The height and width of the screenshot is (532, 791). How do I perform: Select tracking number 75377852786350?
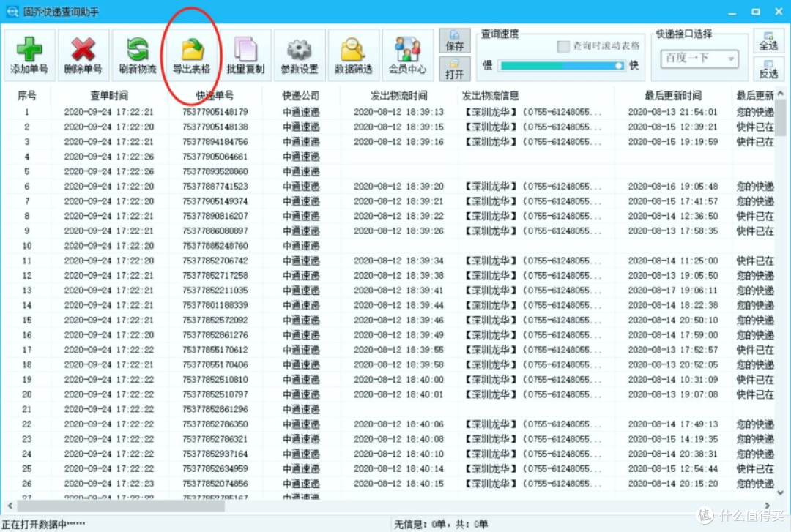click(215, 424)
